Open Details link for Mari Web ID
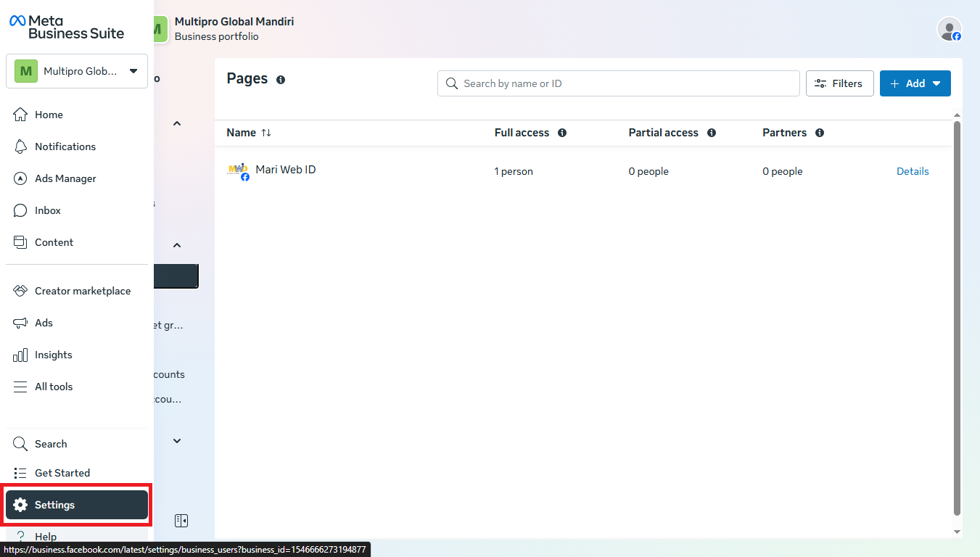This screenshot has width=980, height=557. tap(913, 171)
